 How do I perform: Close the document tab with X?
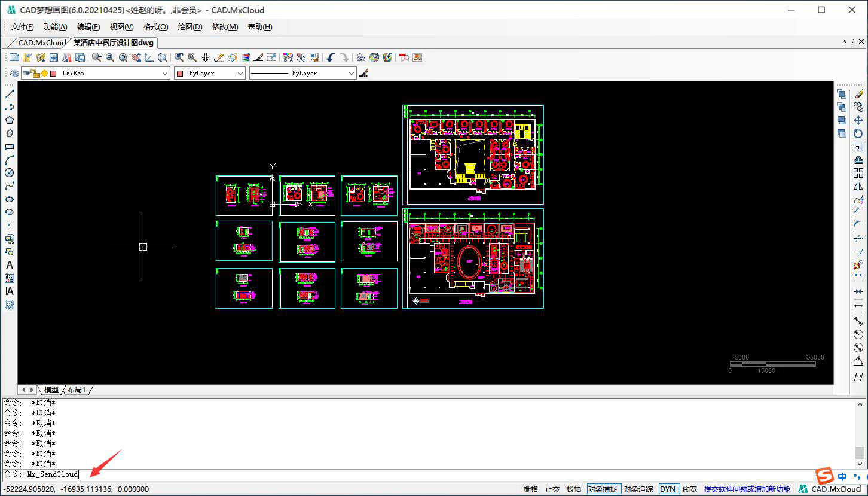(x=861, y=41)
